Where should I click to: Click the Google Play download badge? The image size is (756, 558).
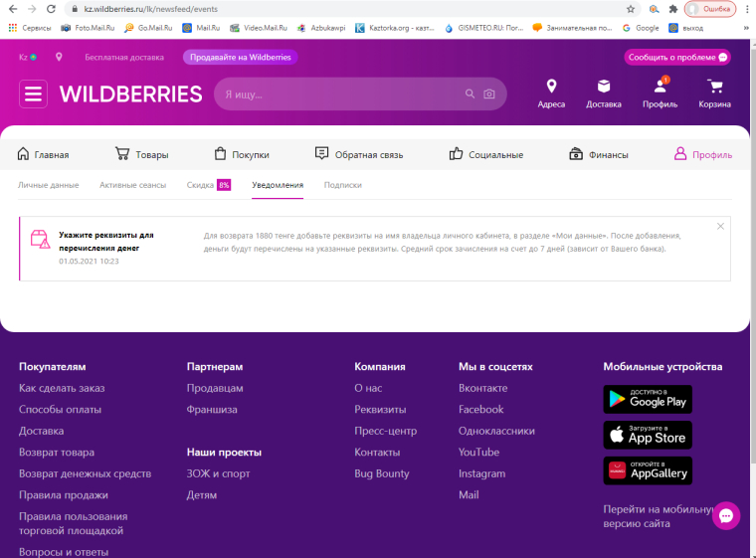coord(648,400)
